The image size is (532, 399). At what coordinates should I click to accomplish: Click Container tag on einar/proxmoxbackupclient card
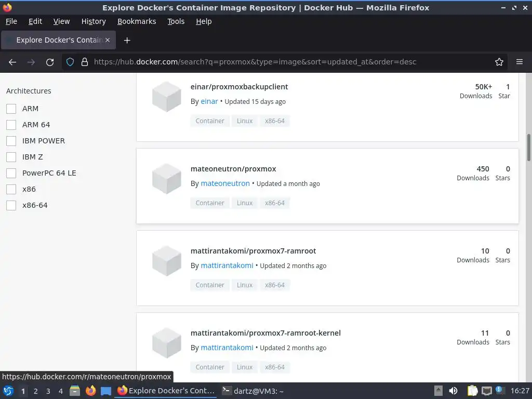pos(210,121)
